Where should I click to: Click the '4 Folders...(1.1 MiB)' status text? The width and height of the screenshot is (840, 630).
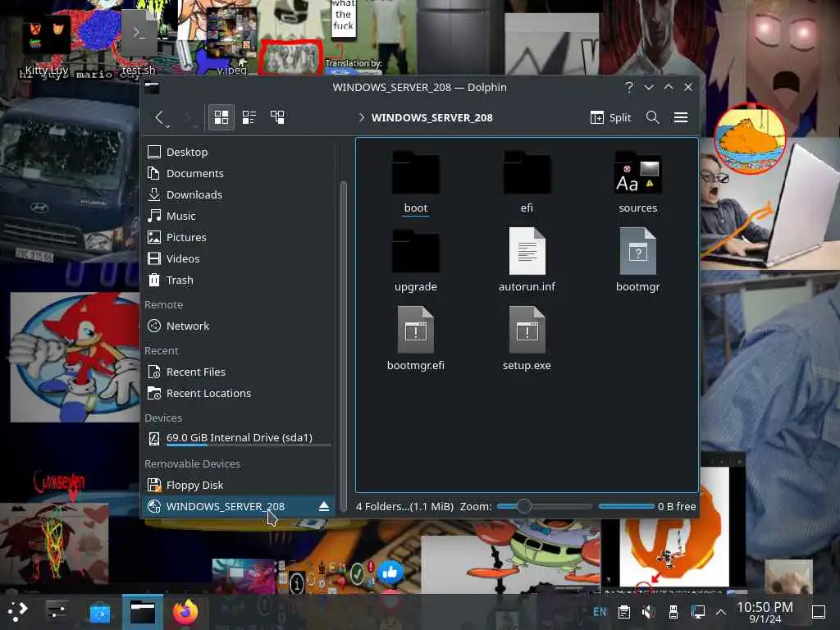click(404, 507)
